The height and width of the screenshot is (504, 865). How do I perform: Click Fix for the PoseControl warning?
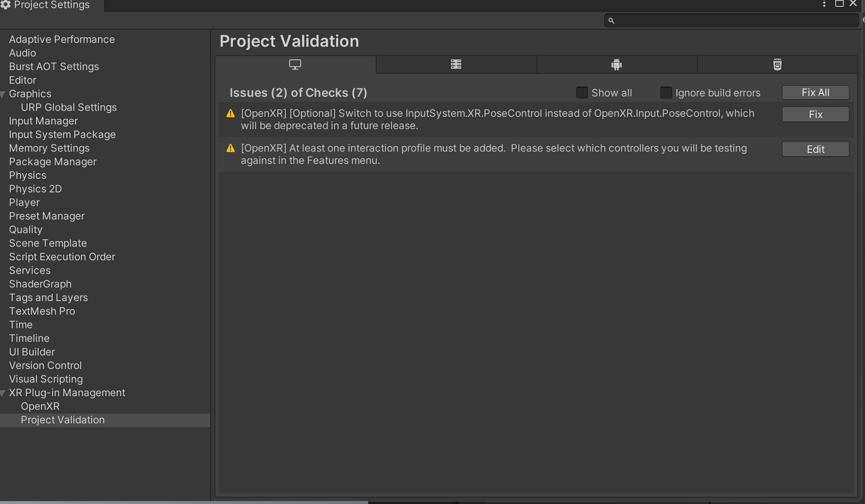pos(815,115)
